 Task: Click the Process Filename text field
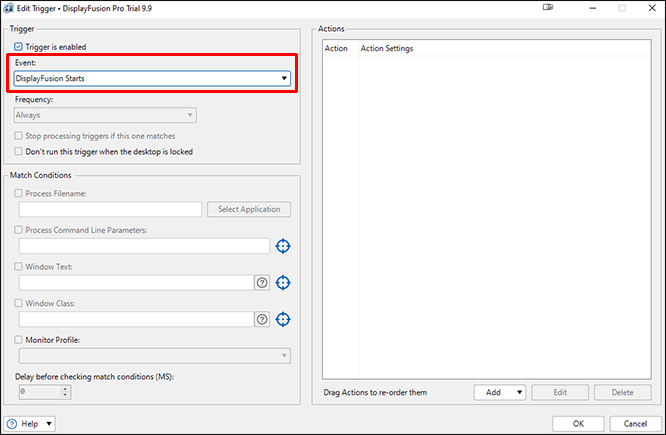[110, 209]
